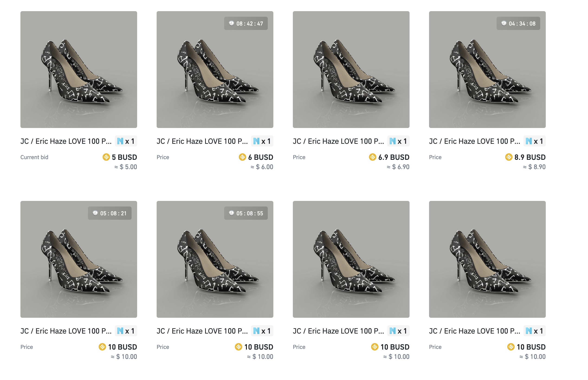Click the '6 BUSD' price
The width and height of the screenshot is (588, 380).
pos(261,157)
